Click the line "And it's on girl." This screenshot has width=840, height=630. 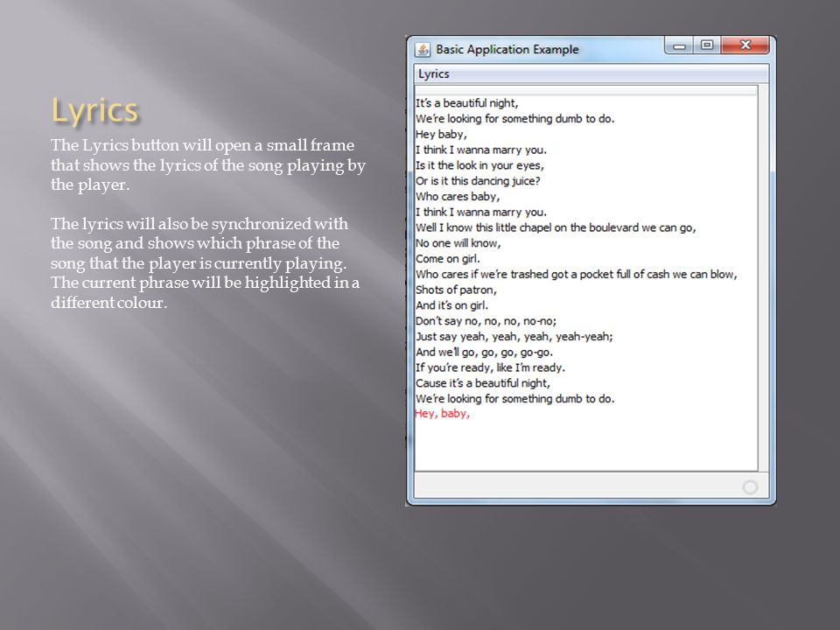[452, 305]
